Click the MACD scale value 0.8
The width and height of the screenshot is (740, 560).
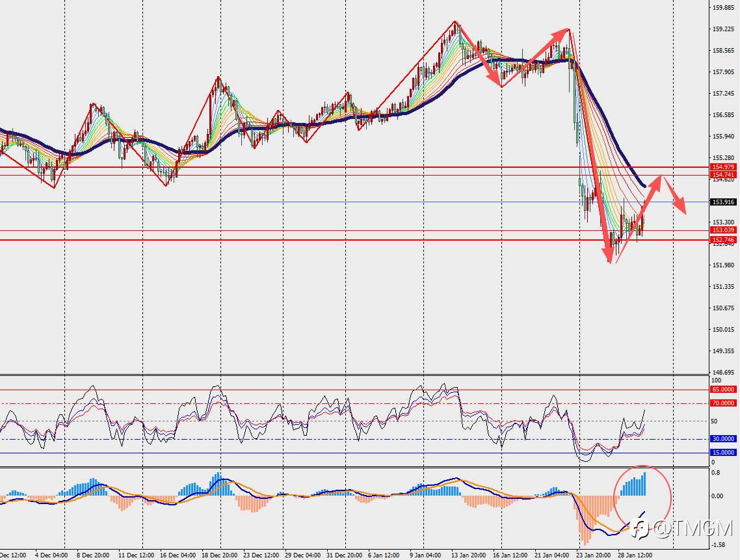pyautogui.click(x=715, y=473)
